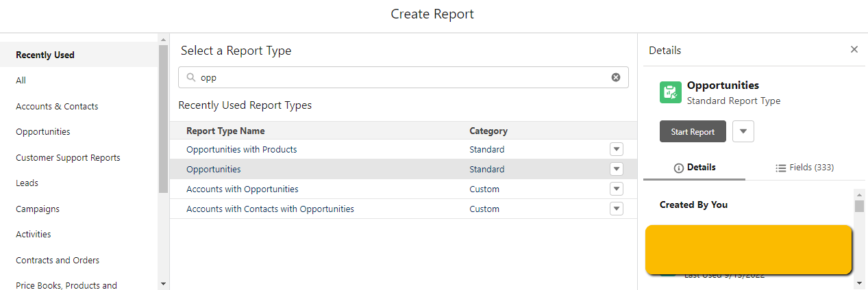Viewport: 868px width, 290px height.
Task: Expand actions for Accounts with Opportunities row
Action: tap(616, 189)
